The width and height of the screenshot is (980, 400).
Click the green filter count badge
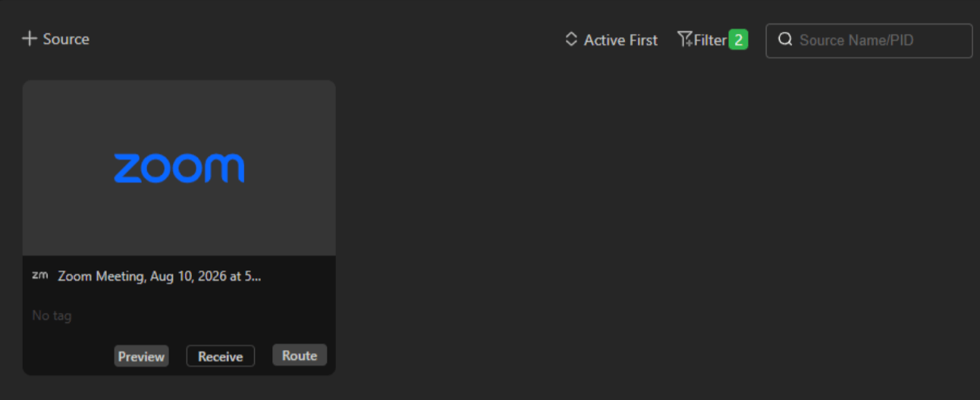coord(738,39)
